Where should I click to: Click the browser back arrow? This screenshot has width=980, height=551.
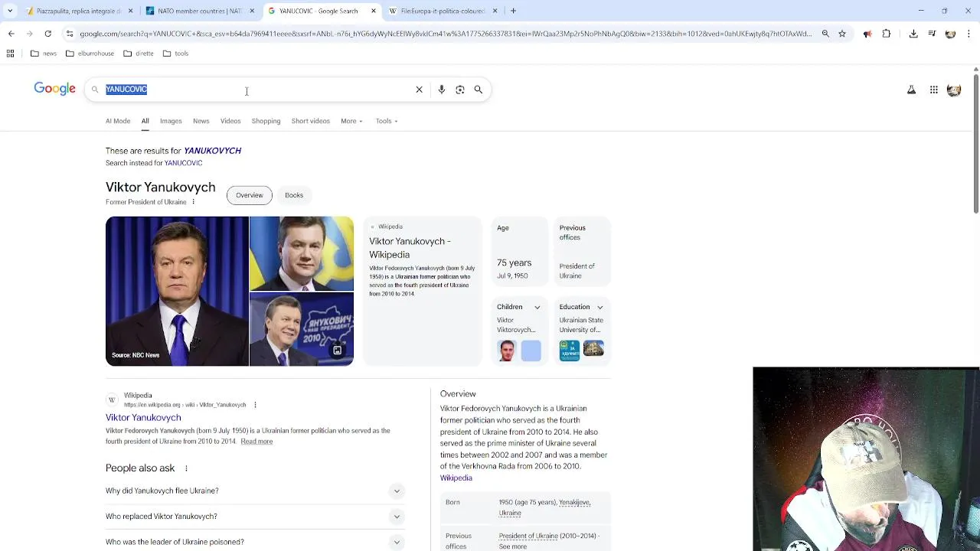(11, 34)
